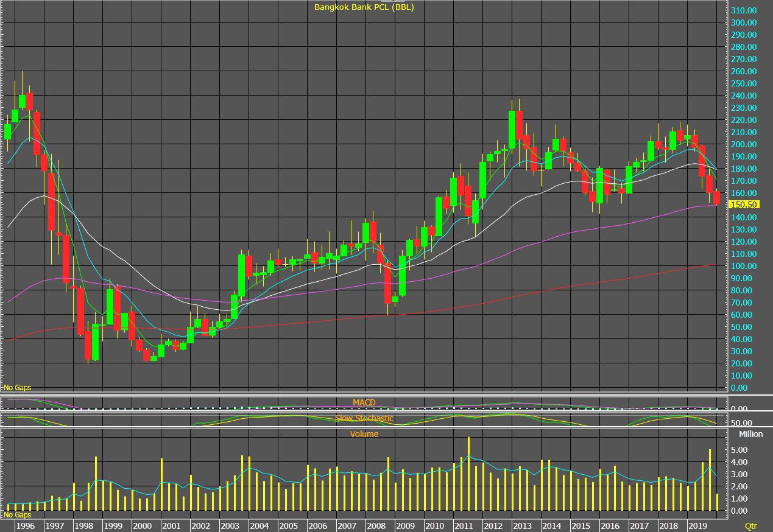Select the 140.00 price level label
Screen dimensions: 773x532
(x=745, y=217)
